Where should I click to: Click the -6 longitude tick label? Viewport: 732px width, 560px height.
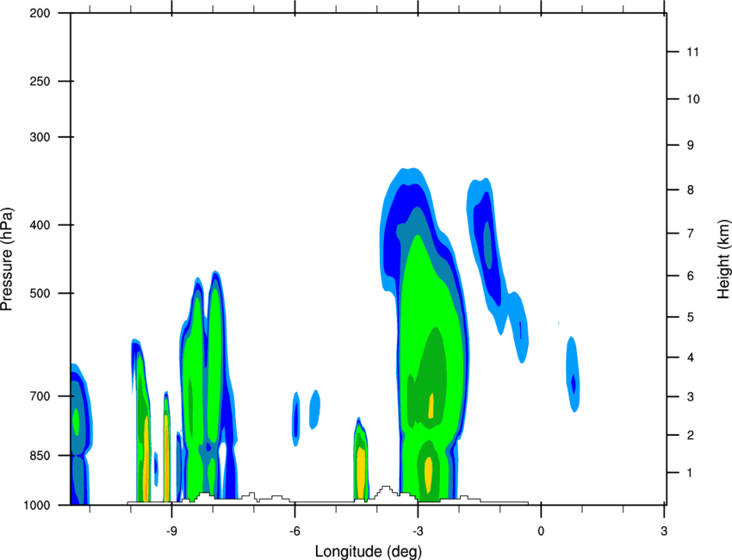click(x=295, y=531)
